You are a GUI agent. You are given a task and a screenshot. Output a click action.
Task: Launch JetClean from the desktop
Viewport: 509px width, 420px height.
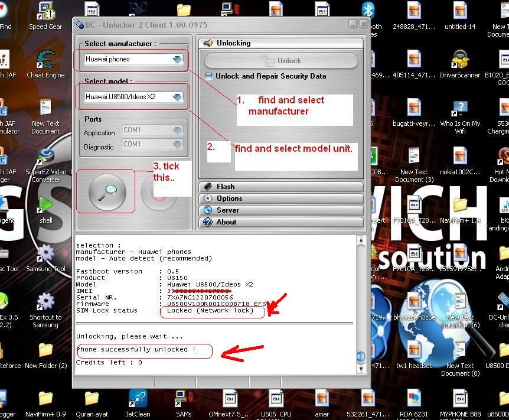coord(138,404)
